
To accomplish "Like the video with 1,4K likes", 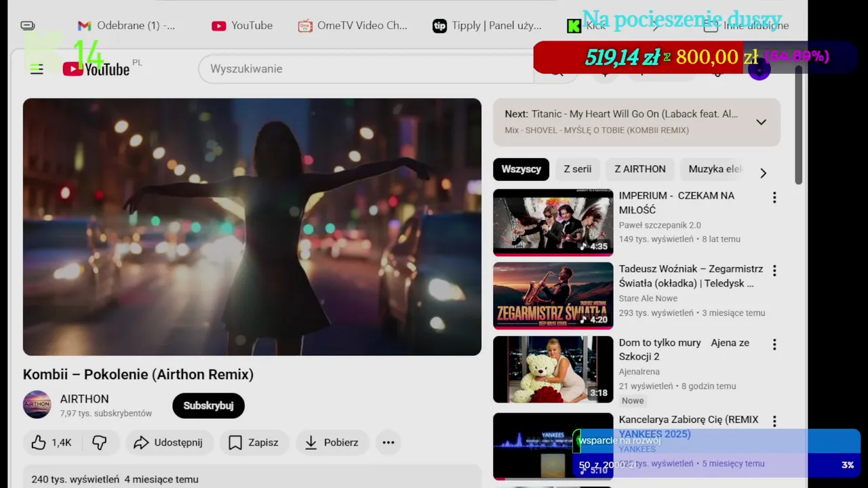I will click(52, 443).
